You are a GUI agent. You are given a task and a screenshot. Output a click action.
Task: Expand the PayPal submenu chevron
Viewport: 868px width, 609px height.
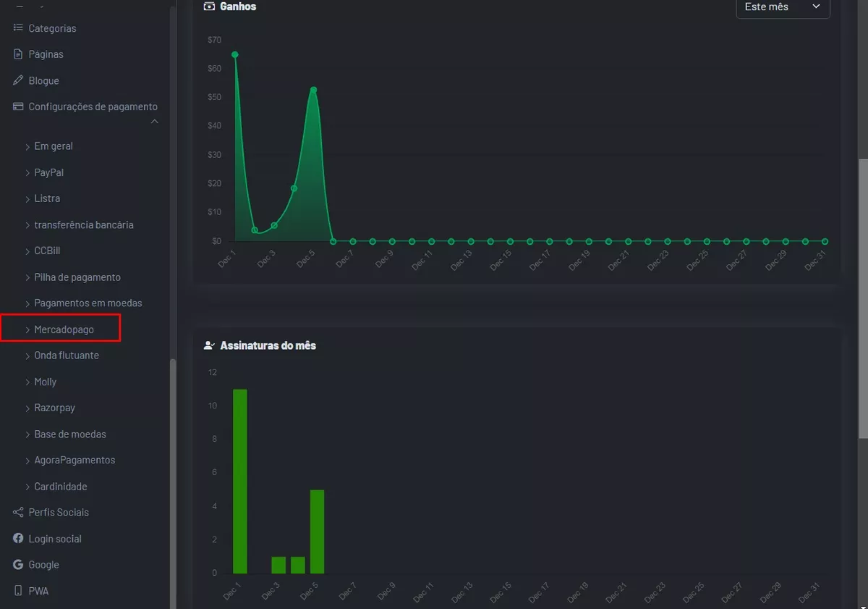tap(28, 173)
